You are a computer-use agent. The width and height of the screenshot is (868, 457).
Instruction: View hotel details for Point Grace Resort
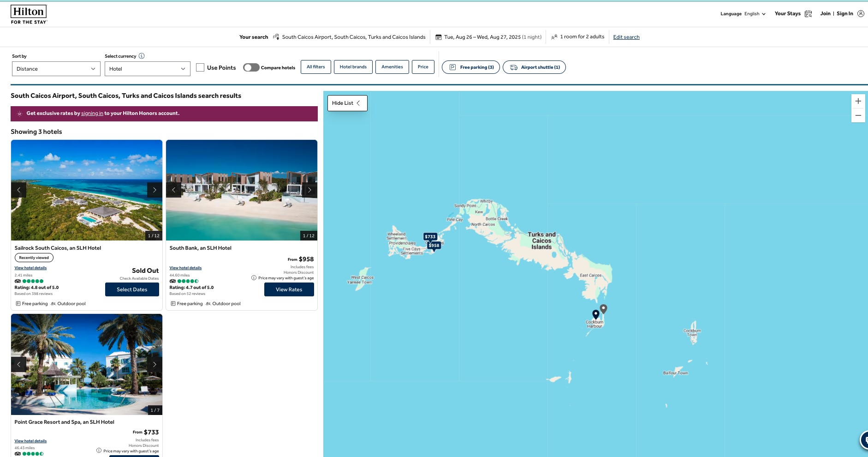pos(30,441)
